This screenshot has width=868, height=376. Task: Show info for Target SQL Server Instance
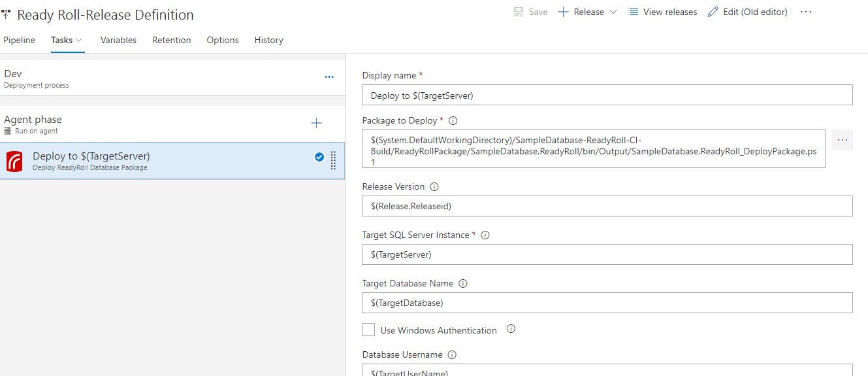click(x=485, y=235)
